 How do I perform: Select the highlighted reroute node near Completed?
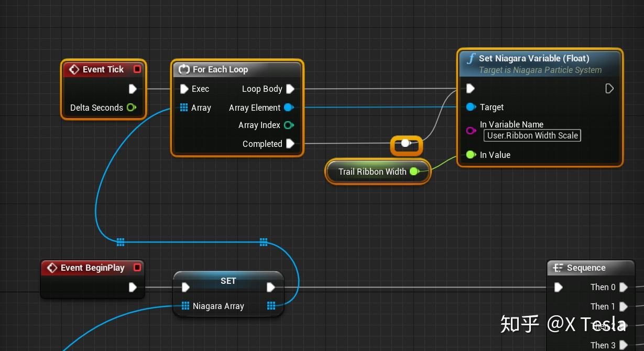(405, 143)
